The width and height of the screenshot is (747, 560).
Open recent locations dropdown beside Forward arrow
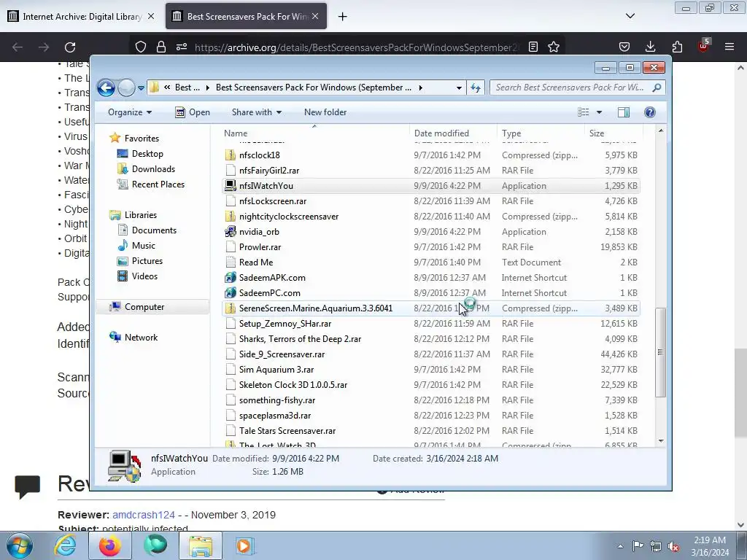(141, 88)
